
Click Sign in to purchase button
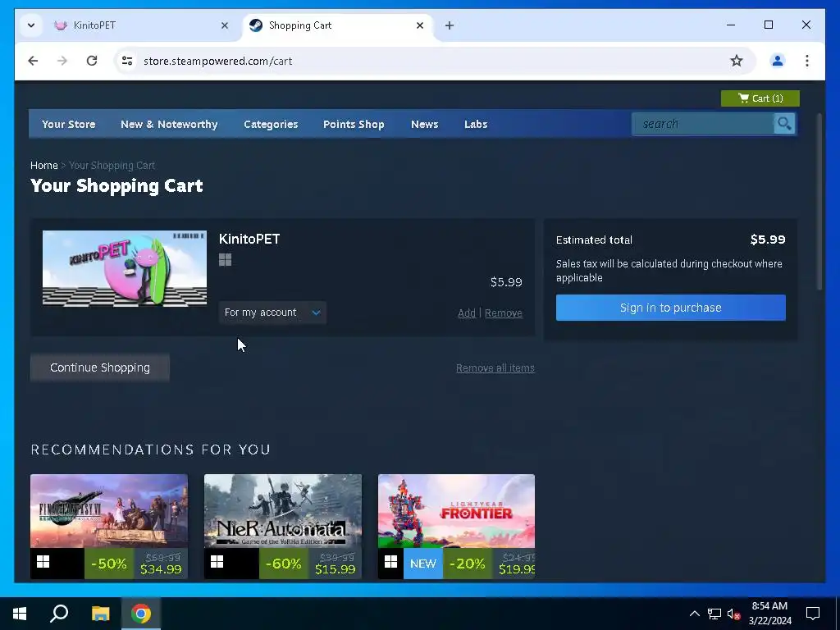671,308
